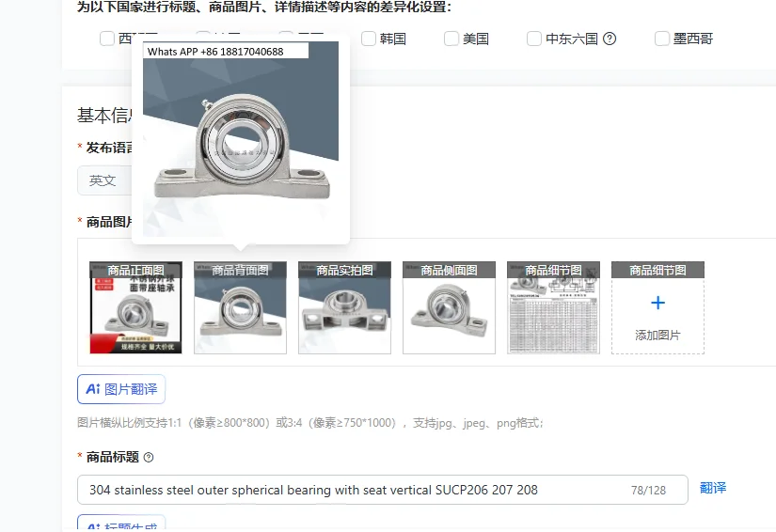Tick the 美国 checkbox

(x=451, y=39)
